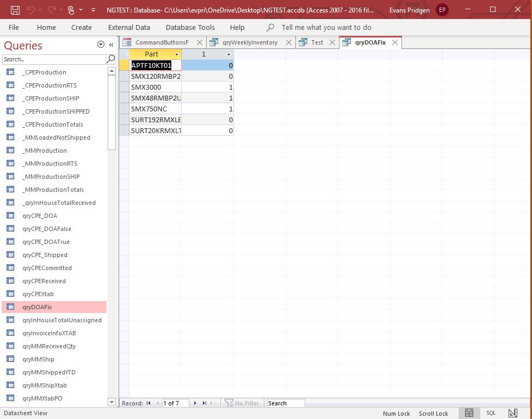The width and height of the screenshot is (532, 419).
Task: Select qryCPECommitted query icon
Action: point(10,268)
